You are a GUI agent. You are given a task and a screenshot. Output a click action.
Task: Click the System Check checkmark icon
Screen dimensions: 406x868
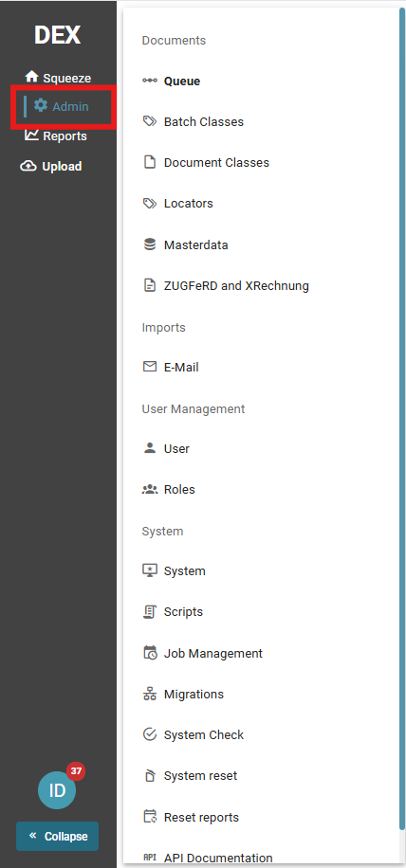coord(150,734)
